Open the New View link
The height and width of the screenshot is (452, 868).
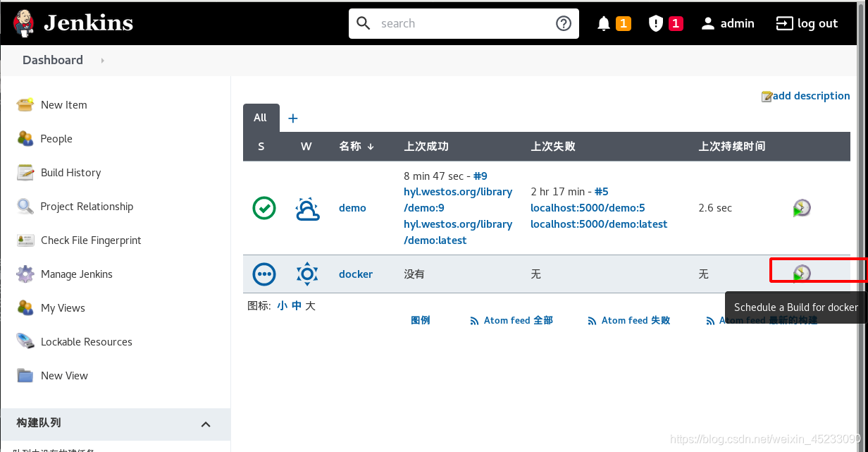[x=64, y=375]
